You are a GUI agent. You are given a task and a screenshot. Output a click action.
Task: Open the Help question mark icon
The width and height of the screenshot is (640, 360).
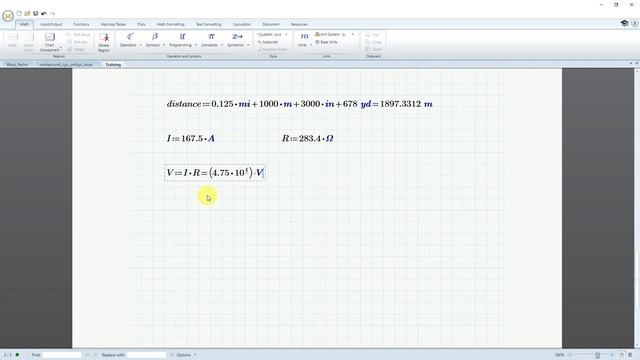click(x=634, y=23)
